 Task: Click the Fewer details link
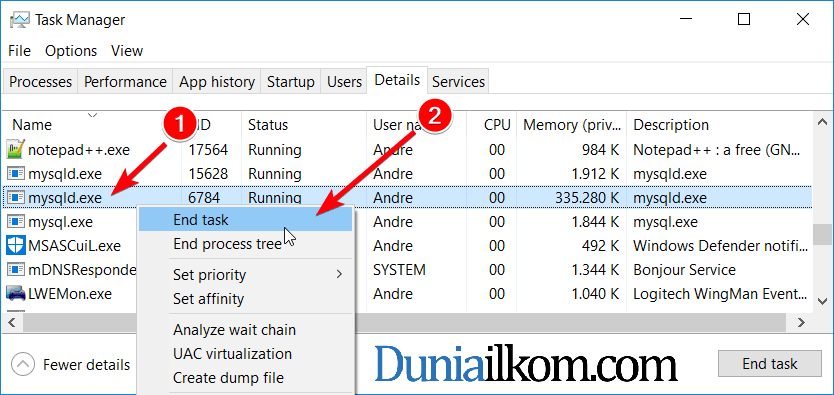point(87,365)
